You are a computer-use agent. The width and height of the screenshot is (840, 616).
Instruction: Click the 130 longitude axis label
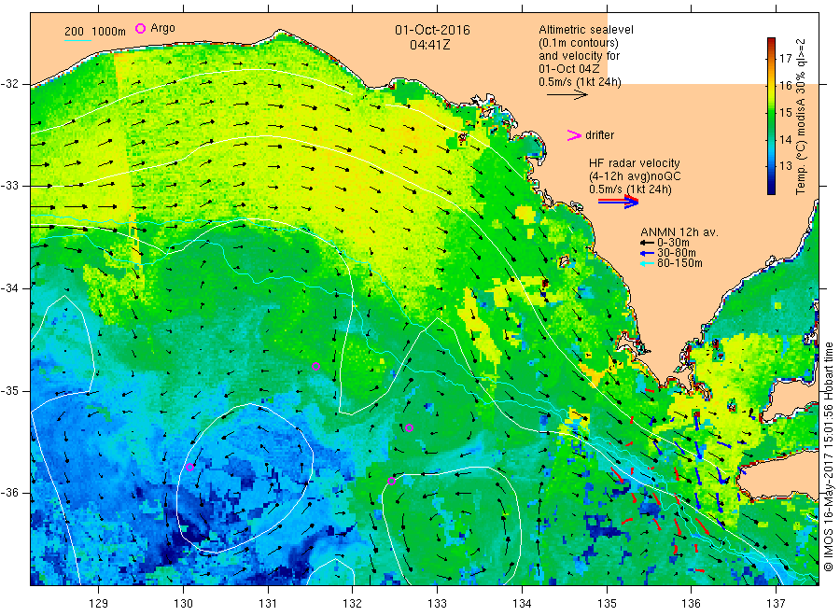[x=183, y=603]
